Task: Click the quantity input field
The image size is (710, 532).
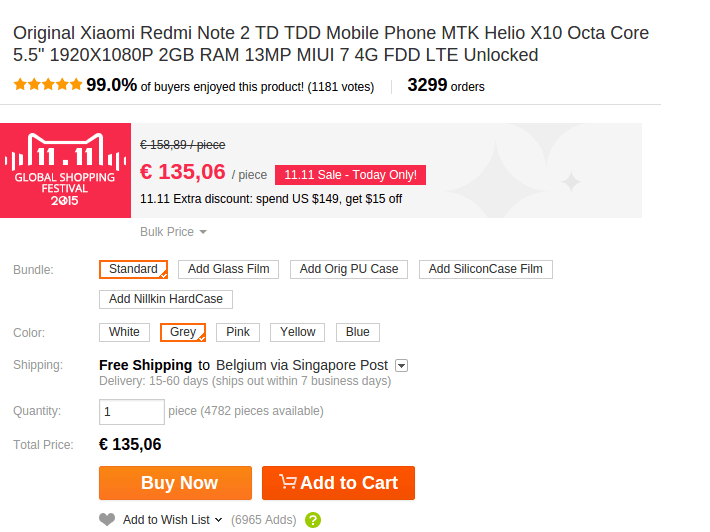Action: 131,411
